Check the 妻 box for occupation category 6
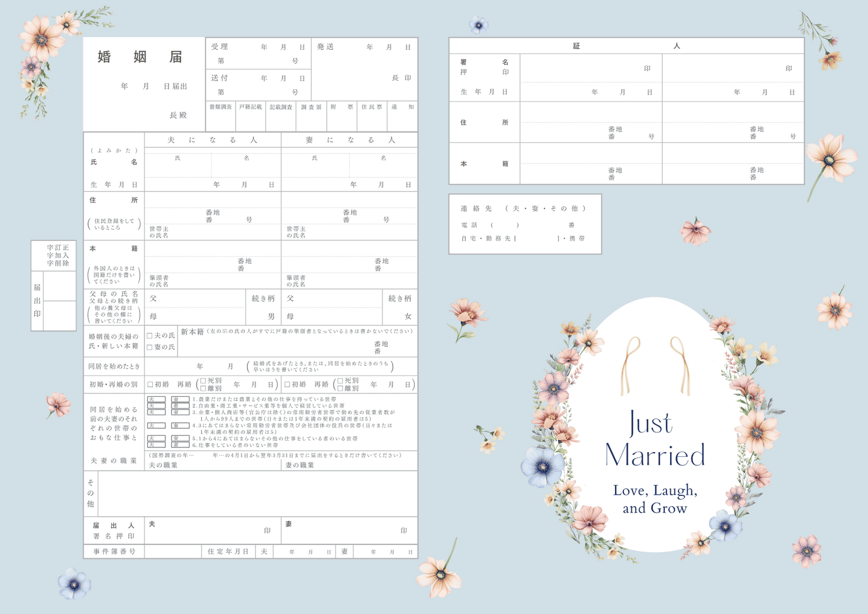The height and width of the screenshot is (614, 868). 179,444
